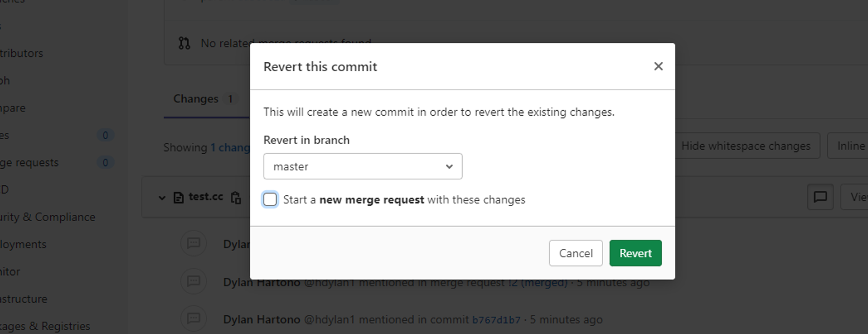Open Packages & Registries in sidebar
868x334 pixels.
coord(45,326)
